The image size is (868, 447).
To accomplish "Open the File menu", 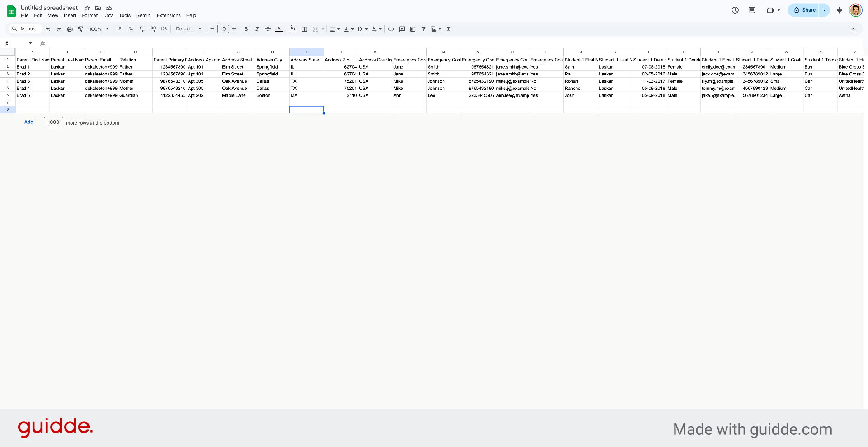I will (25, 15).
